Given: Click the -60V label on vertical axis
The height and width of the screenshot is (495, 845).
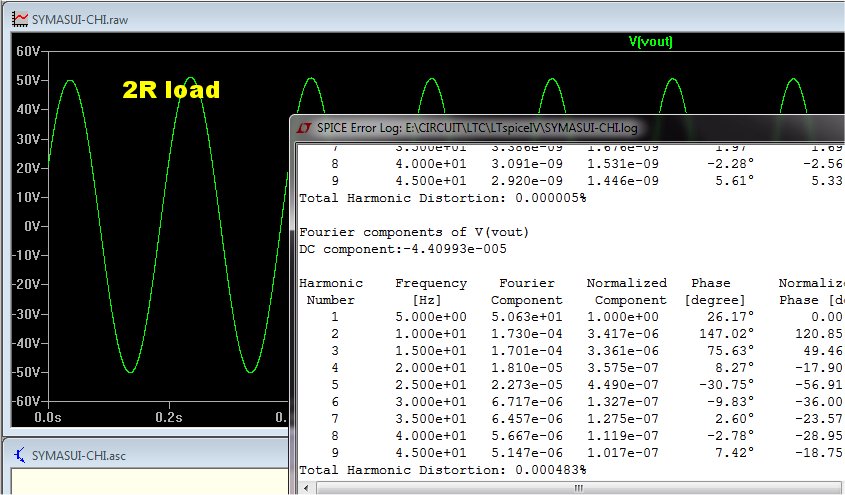Looking at the screenshot, I should pos(26,401).
